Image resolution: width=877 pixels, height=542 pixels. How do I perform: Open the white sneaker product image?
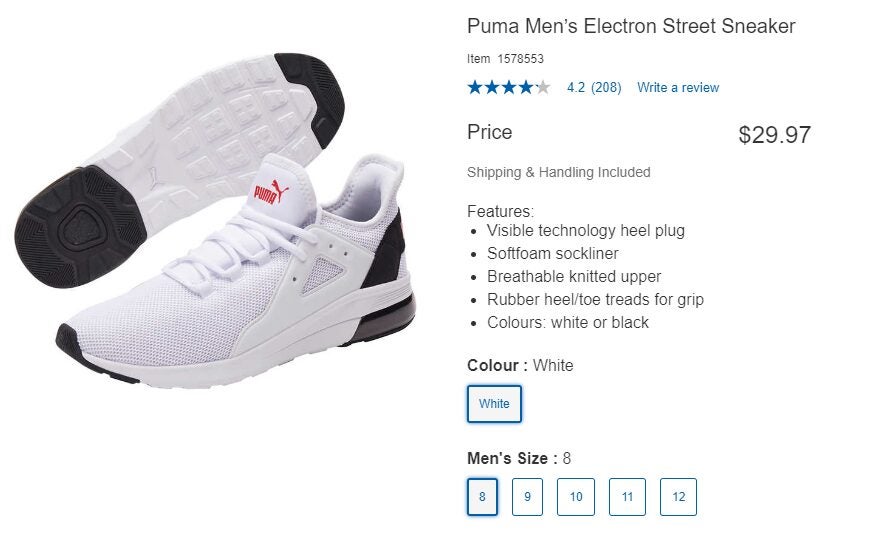coord(215,221)
